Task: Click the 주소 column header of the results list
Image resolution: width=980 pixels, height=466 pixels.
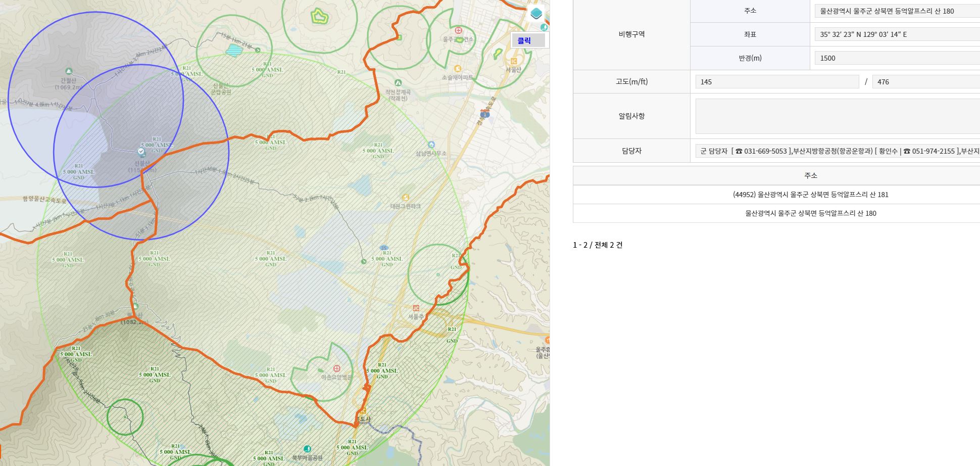Action: click(810, 175)
